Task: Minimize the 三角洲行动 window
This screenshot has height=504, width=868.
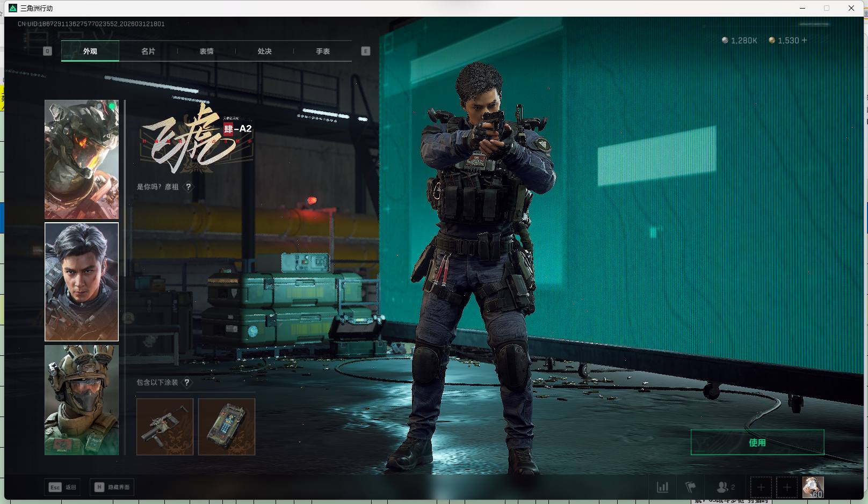Action: tap(803, 8)
